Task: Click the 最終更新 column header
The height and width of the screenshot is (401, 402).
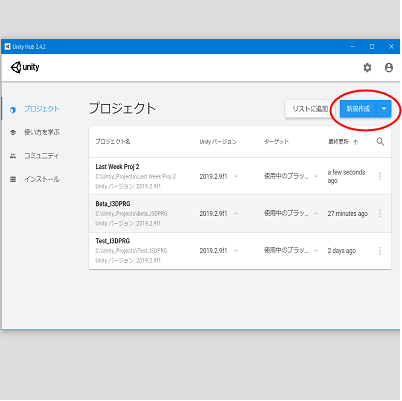Action: pyautogui.click(x=338, y=142)
